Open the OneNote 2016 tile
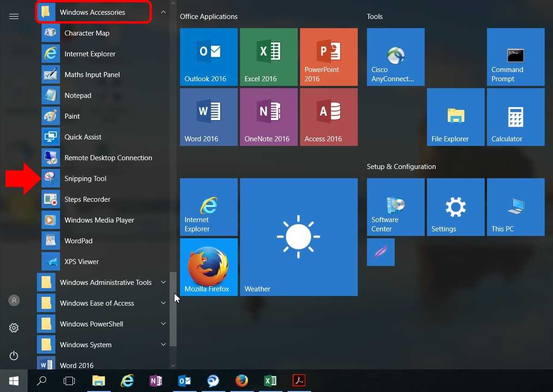 click(269, 117)
